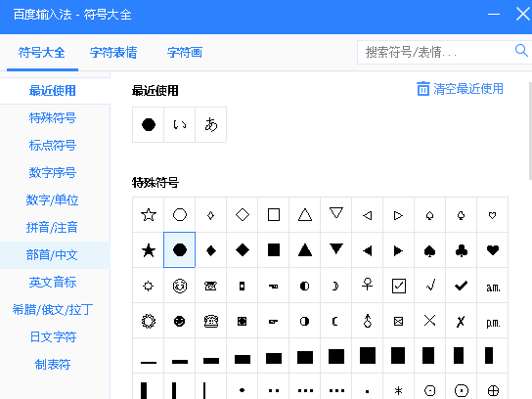The height and width of the screenshot is (399, 532).
Task: Go to 希腊/俄文/拉丁 category
Action: pos(53,309)
